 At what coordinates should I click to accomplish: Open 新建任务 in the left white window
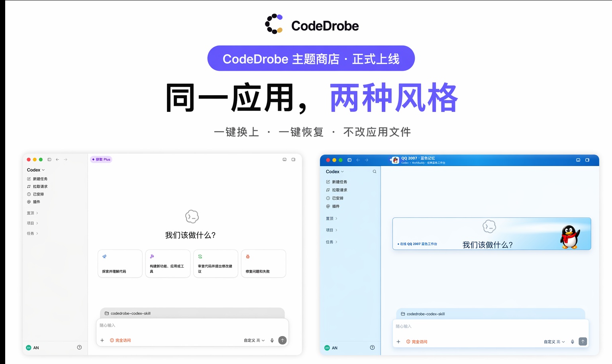click(37, 179)
